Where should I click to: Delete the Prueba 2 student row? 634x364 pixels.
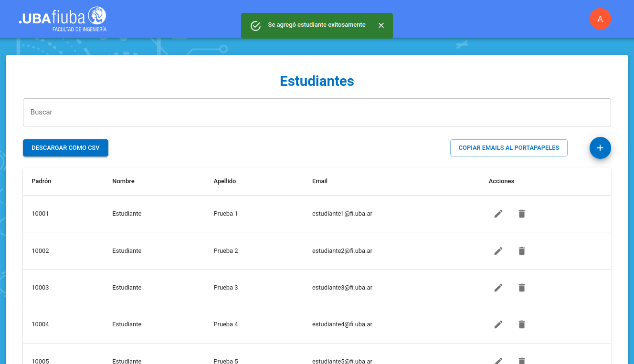tap(522, 251)
